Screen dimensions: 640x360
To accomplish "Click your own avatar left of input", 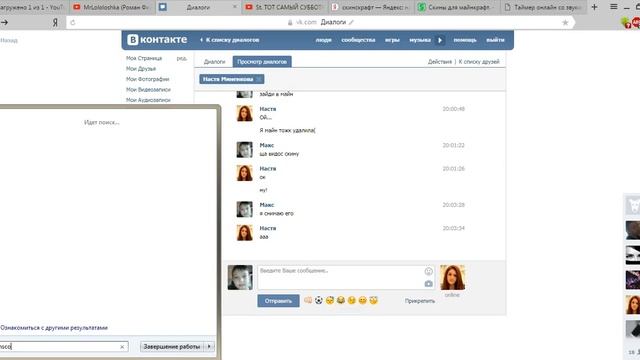I will [x=240, y=277].
